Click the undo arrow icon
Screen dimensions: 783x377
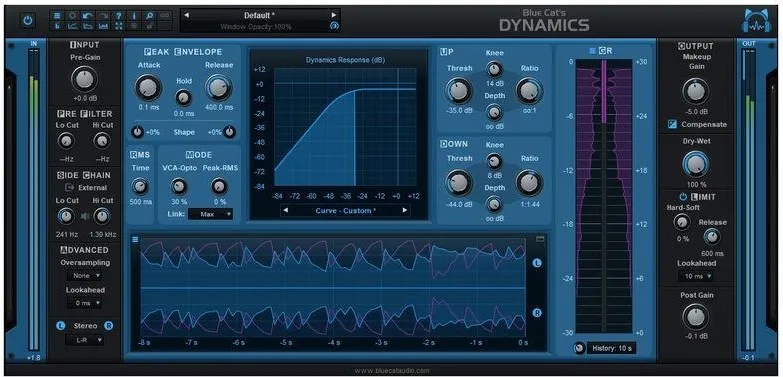88,15
